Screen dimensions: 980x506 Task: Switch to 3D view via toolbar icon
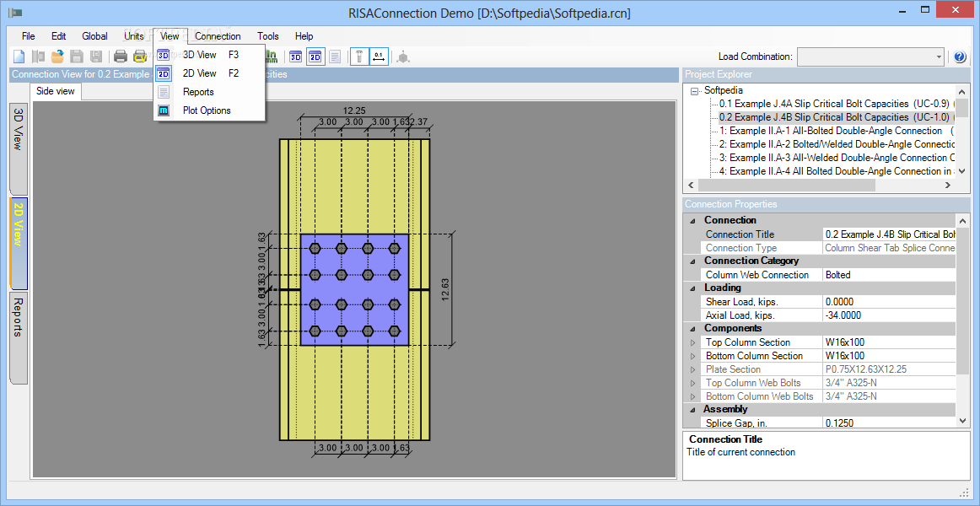296,57
